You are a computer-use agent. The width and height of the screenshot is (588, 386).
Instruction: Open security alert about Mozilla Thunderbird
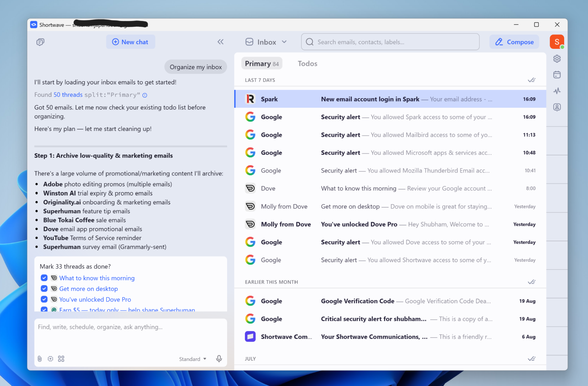click(x=390, y=171)
